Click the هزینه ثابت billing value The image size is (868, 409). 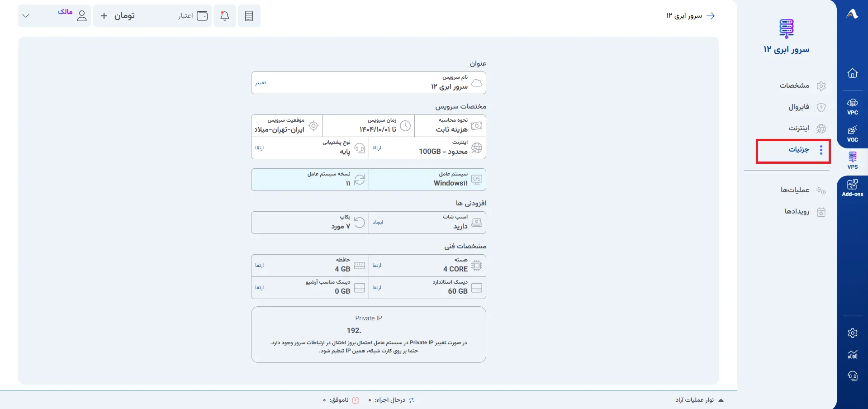pyautogui.click(x=451, y=130)
